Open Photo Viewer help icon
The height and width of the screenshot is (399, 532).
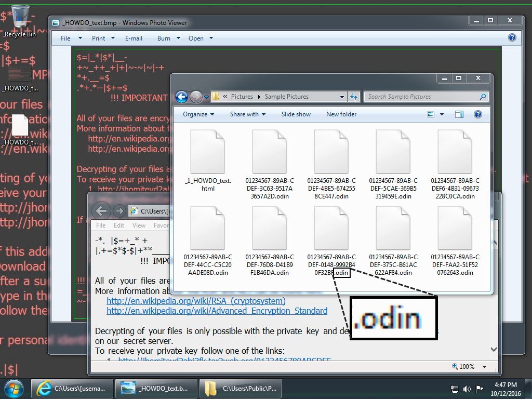[512, 37]
